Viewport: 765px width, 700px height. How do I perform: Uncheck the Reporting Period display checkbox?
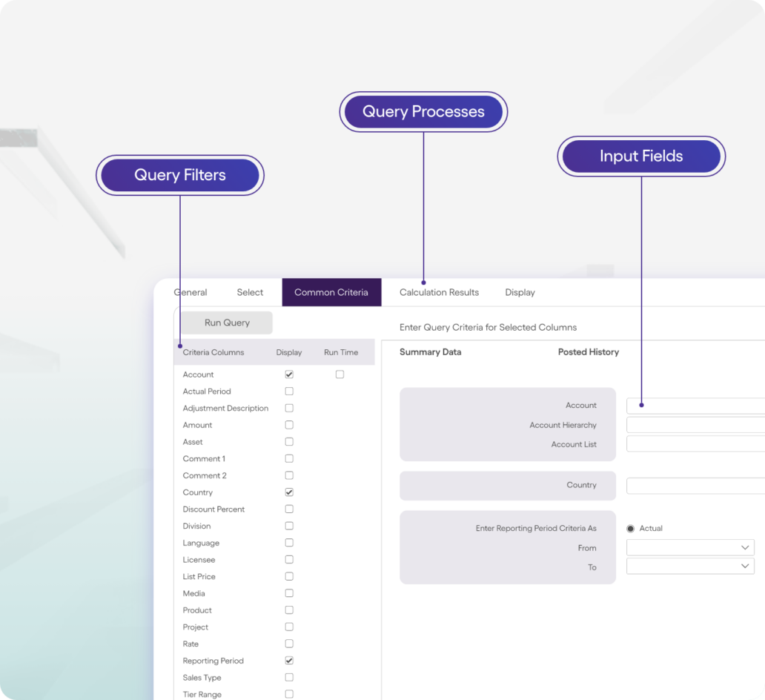(x=289, y=661)
